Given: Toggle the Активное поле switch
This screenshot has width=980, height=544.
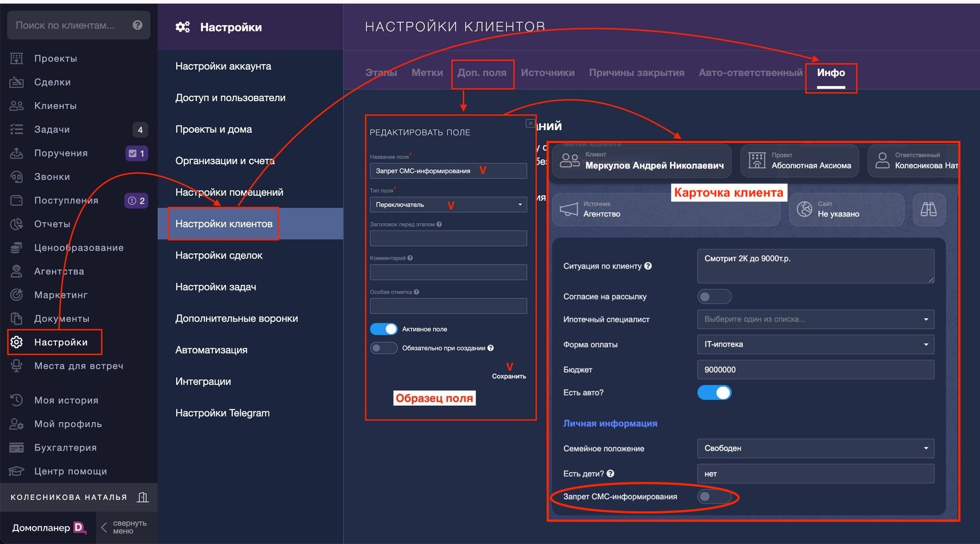Looking at the screenshot, I should [384, 329].
